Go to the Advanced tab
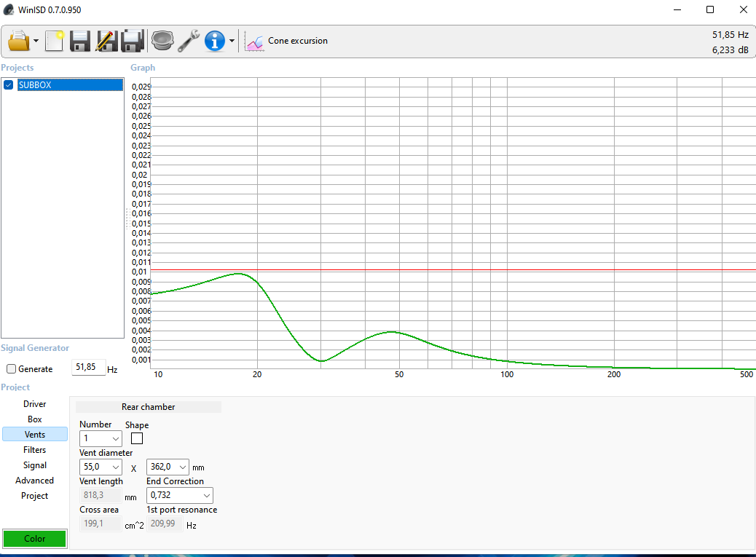This screenshot has width=756, height=557. click(x=35, y=481)
